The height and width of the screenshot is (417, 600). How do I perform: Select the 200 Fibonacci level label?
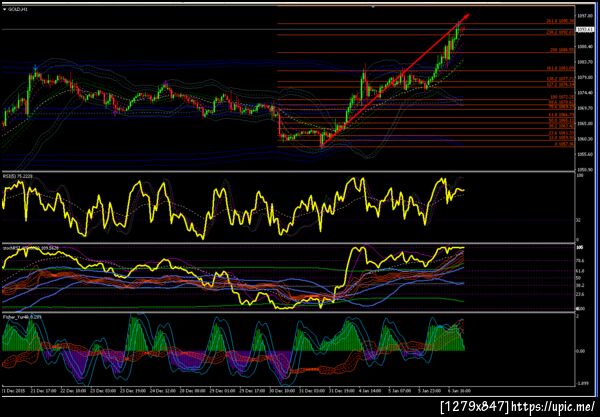(x=562, y=50)
